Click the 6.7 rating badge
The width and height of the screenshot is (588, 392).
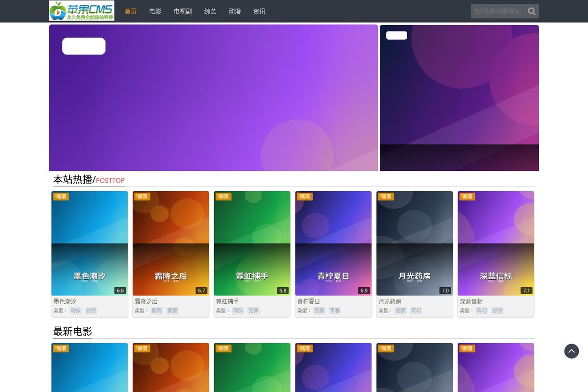click(201, 291)
